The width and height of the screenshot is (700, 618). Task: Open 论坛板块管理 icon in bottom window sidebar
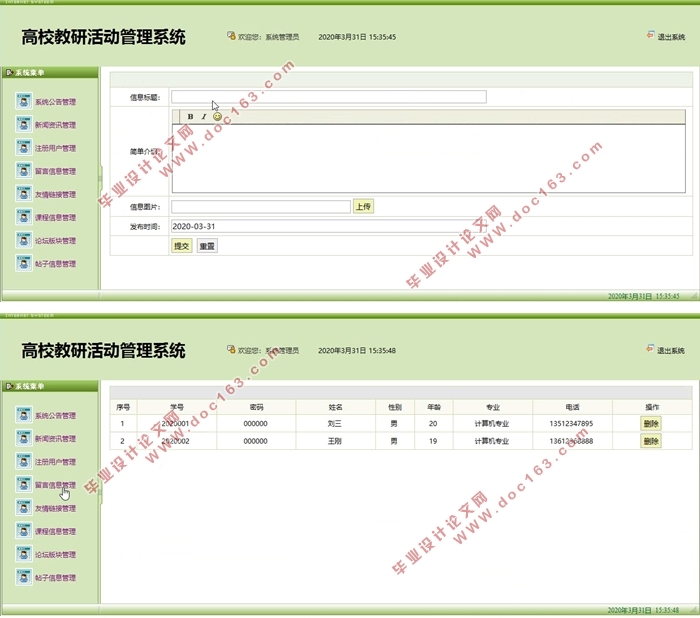pos(24,554)
